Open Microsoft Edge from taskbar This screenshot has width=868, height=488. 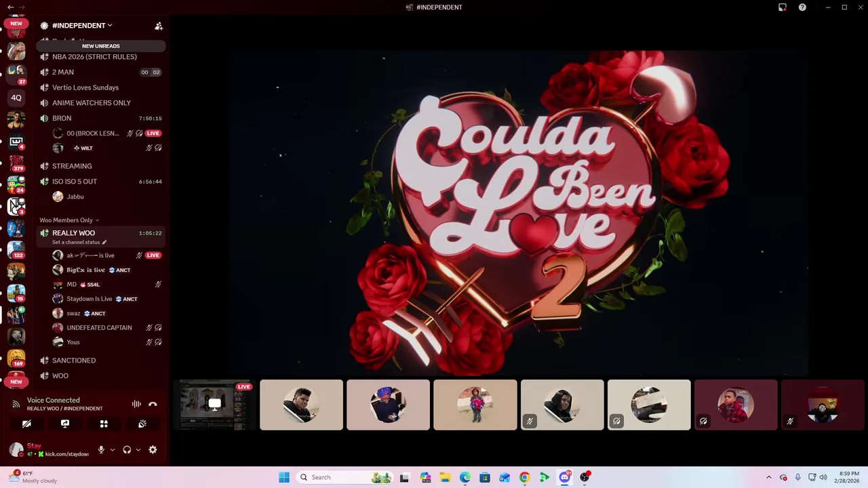click(465, 477)
